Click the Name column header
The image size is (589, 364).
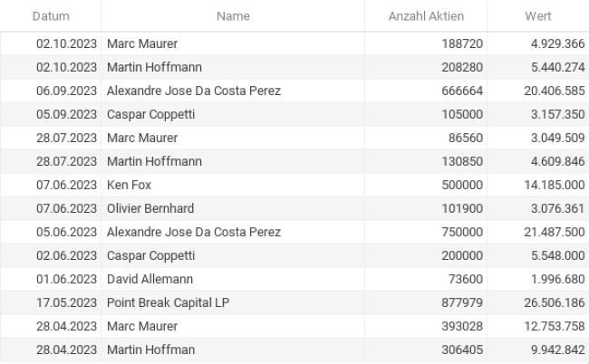point(233,16)
